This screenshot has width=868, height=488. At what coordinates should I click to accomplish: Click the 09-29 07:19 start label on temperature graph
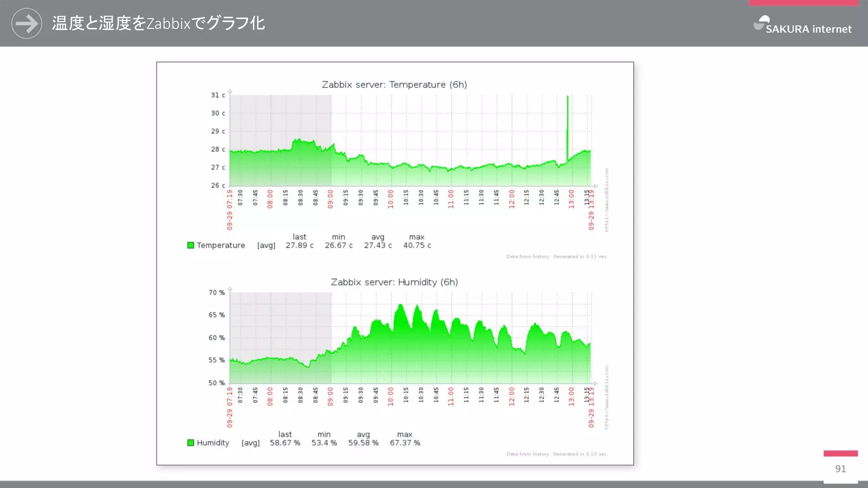230,210
